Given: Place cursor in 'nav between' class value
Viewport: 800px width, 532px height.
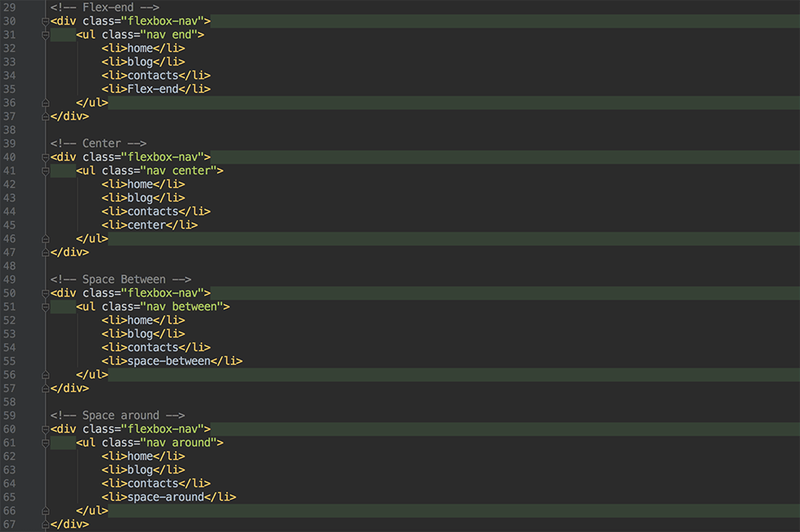Looking at the screenshot, I should click(x=182, y=306).
